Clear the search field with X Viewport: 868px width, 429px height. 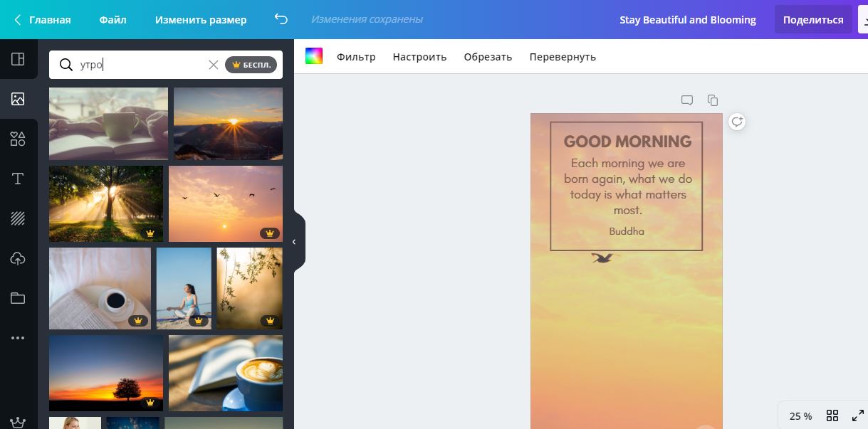(213, 65)
